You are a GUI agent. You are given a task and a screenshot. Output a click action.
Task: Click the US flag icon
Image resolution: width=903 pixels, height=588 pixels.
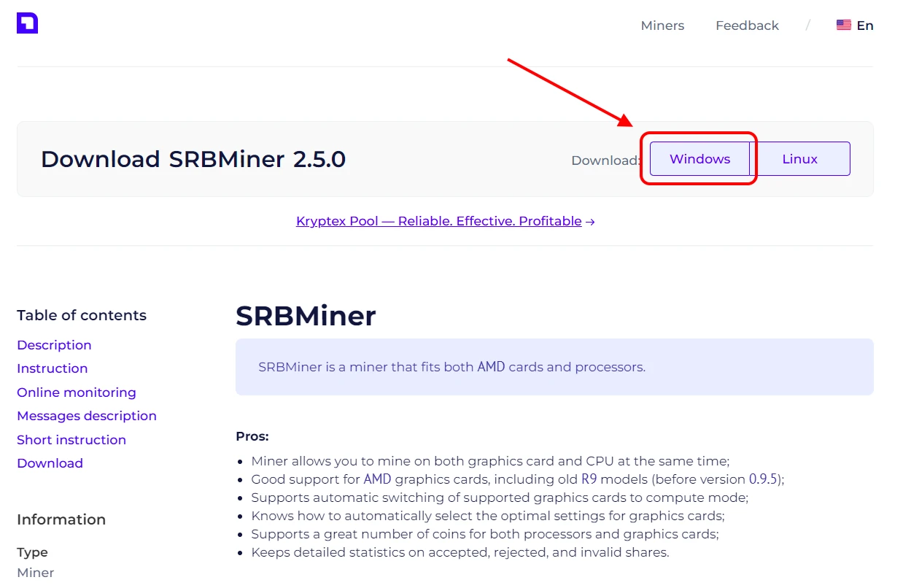[843, 26]
